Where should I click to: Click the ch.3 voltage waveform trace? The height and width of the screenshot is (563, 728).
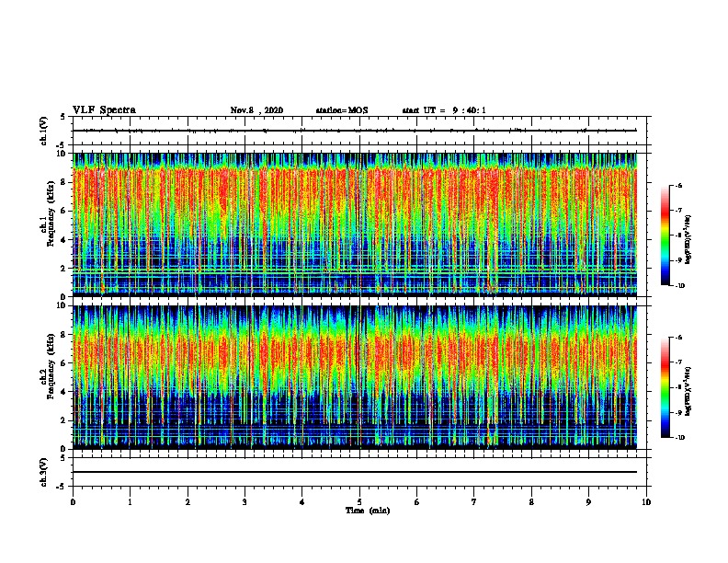pos(355,472)
